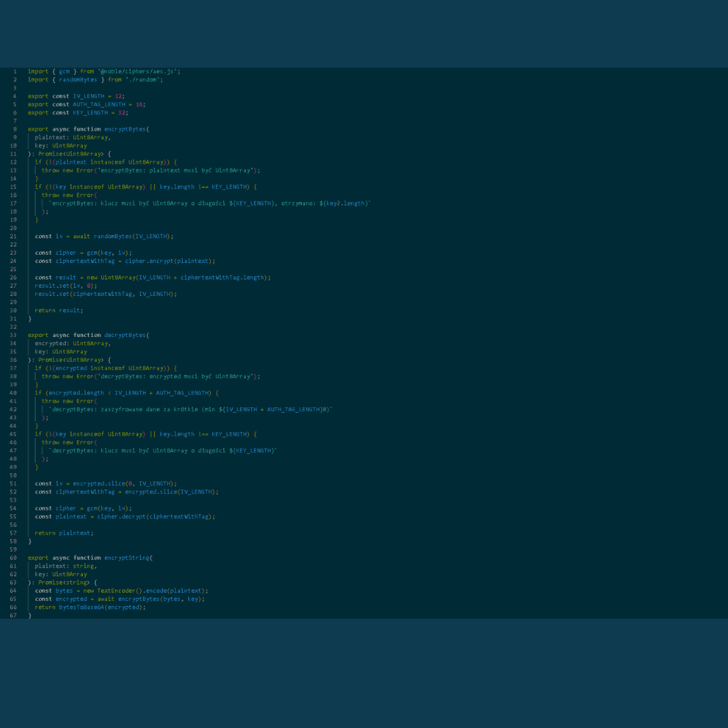Image resolution: width=728 pixels, height=728 pixels.
Task: Click randomBytes in the line 2 import
Action: click(x=78, y=80)
